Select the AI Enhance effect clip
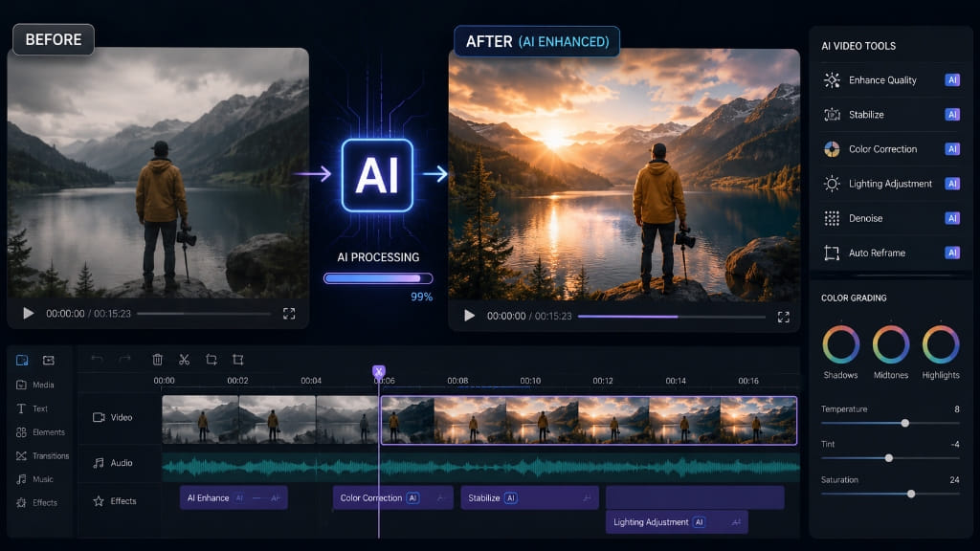980x551 pixels. tap(234, 497)
